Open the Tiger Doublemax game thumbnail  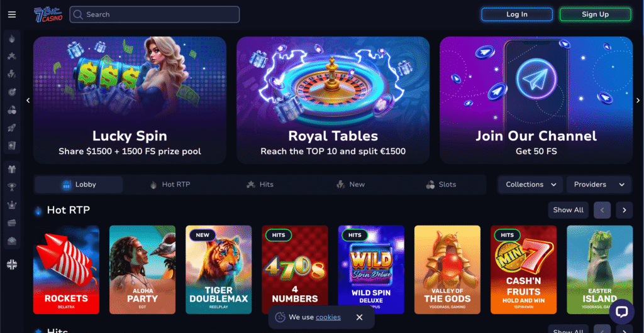coord(218,270)
